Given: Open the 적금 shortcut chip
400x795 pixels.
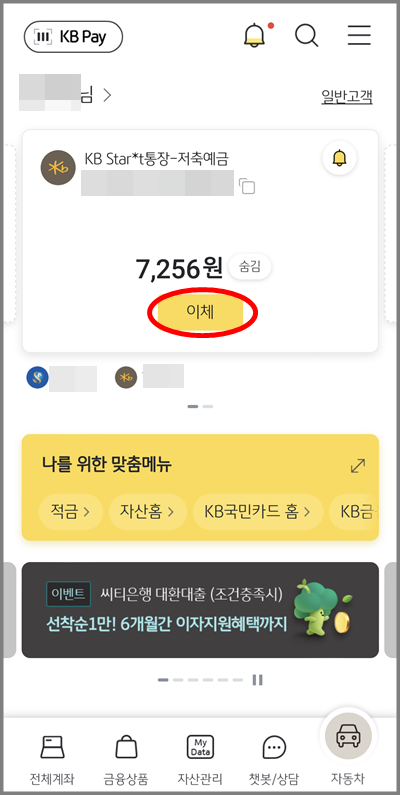Looking at the screenshot, I should 70,512.
